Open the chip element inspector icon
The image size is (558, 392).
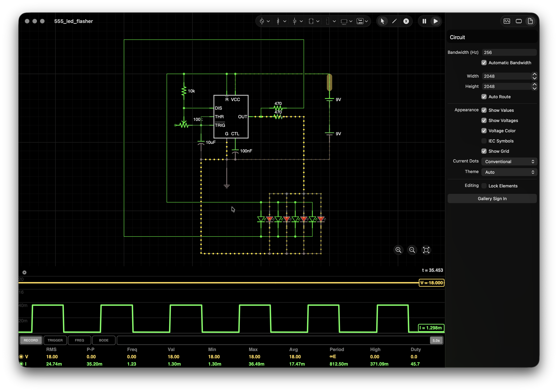pos(519,21)
